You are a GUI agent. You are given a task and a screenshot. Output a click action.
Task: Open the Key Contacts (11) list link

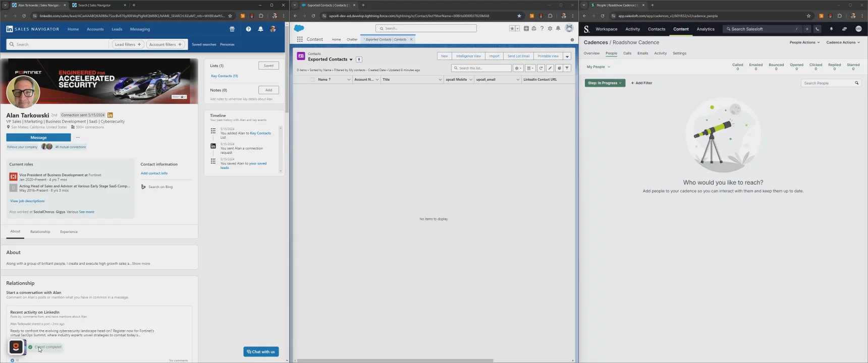click(x=224, y=76)
